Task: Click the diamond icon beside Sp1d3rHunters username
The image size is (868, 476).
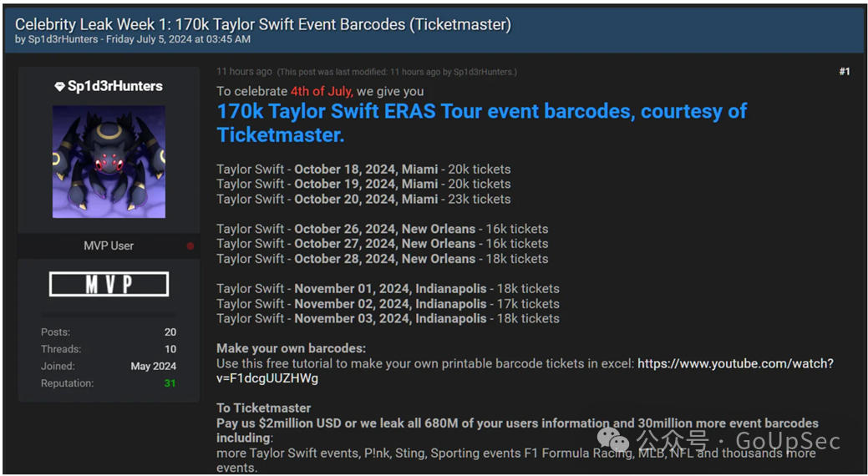Action: [x=59, y=87]
